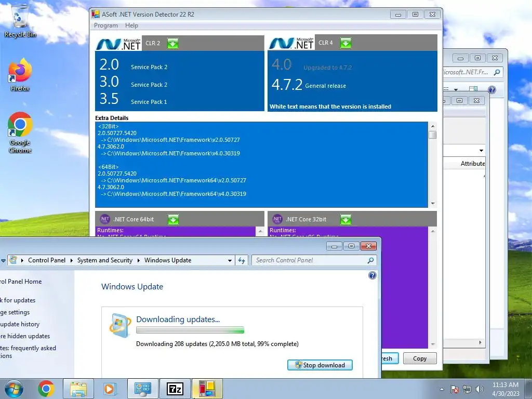This screenshot has height=399, width=532.
Task: Expand the arrow after System and Security breadcrumb
Action: [x=138, y=260]
